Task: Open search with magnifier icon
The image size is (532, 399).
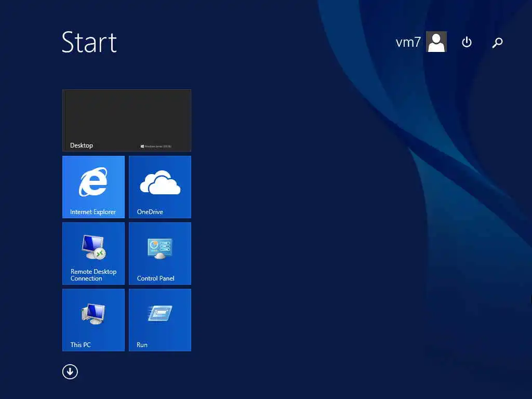Action: [497, 43]
